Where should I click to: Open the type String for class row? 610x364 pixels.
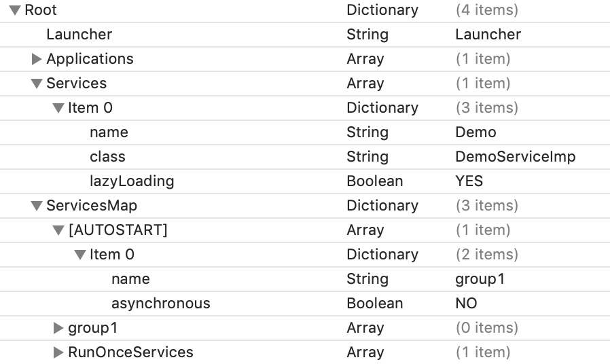coord(367,157)
